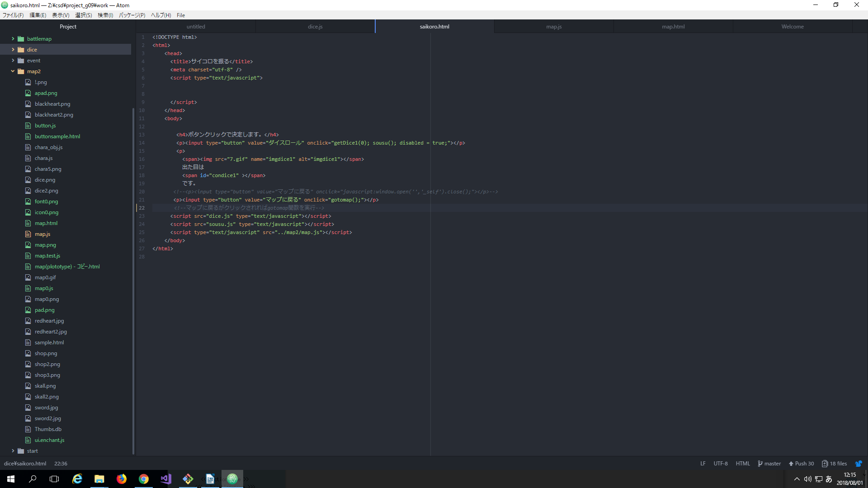The width and height of the screenshot is (868, 488).
Task: Place cursor on line 22 comment
Action: (249, 208)
